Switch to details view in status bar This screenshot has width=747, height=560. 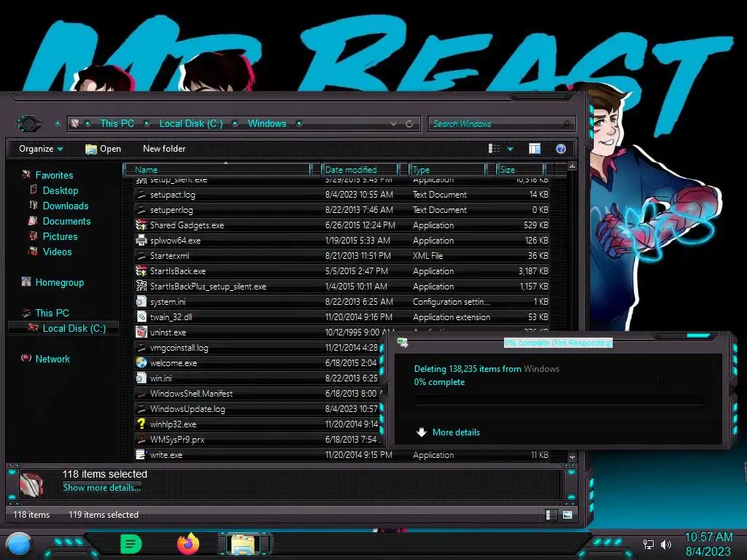click(551, 515)
